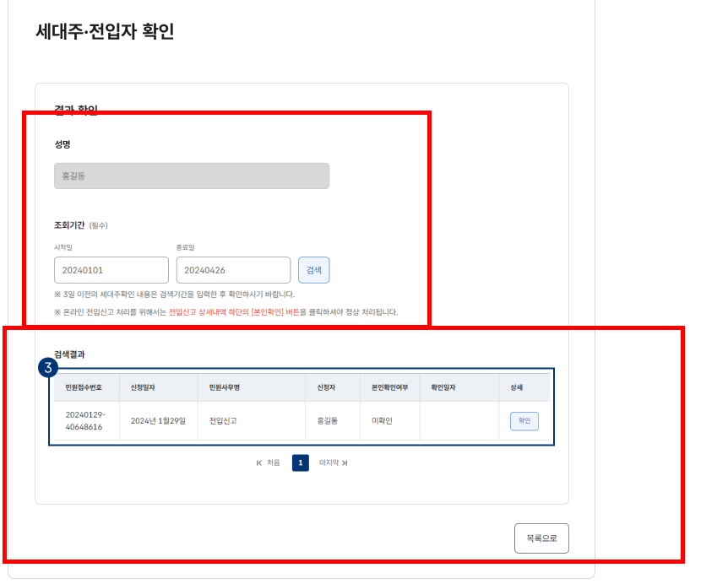Screen dimensions: 728x584
Task: Click the 종료일 date input field
Action: click(233, 269)
